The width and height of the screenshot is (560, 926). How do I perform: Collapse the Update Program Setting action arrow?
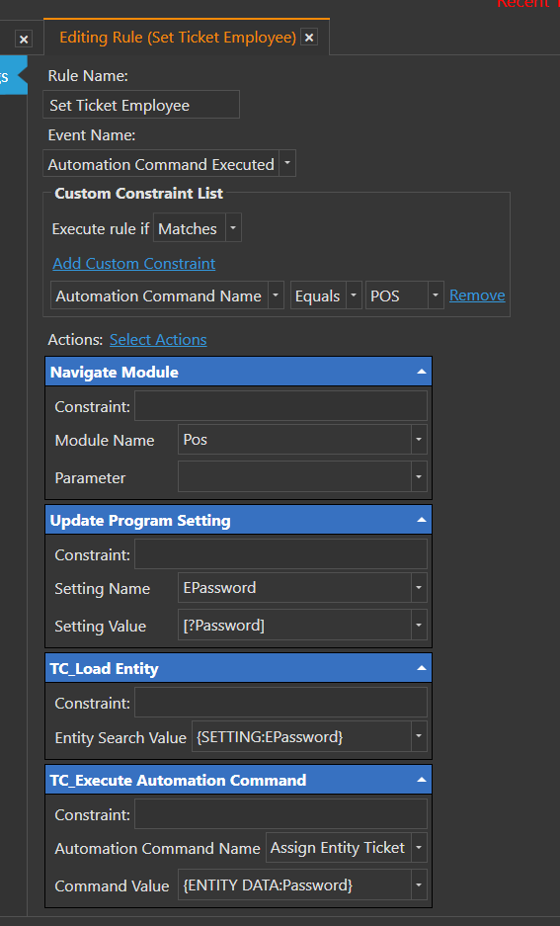pyautogui.click(x=422, y=520)
